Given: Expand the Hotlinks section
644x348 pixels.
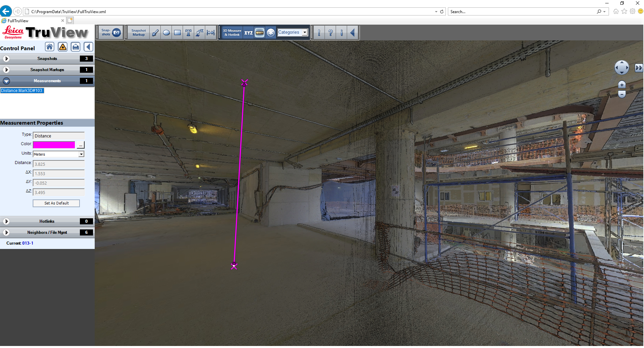Looking at the screenshot, I should 6,221.
